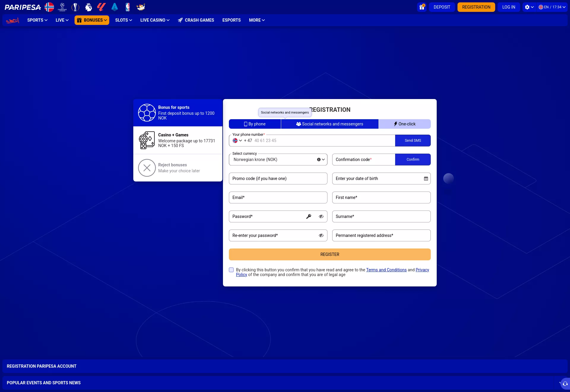
Task: Click the Registration button in header
Action: click(476, 7)
